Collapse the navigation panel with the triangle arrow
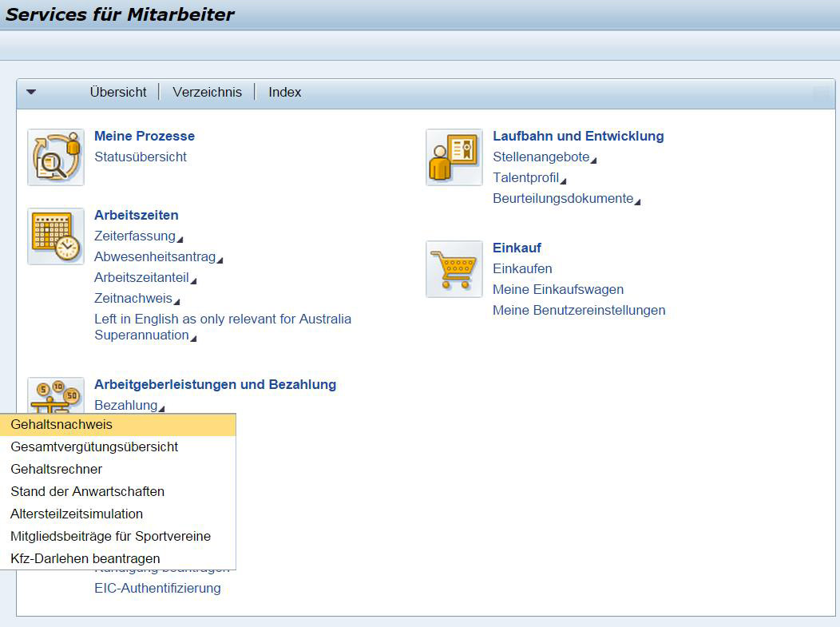 click(x=31, y=92)
